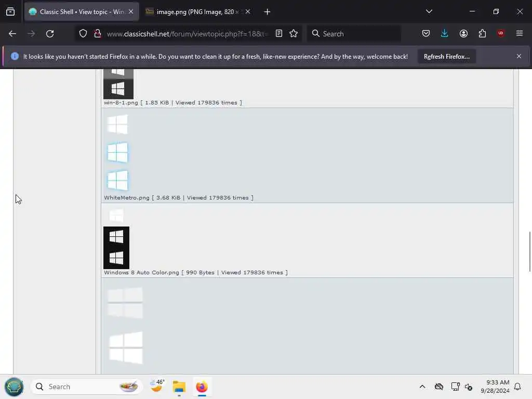Expand the list all tabs dropdown
This screenshot has width=532, height=399.
[x=429, y=11]
